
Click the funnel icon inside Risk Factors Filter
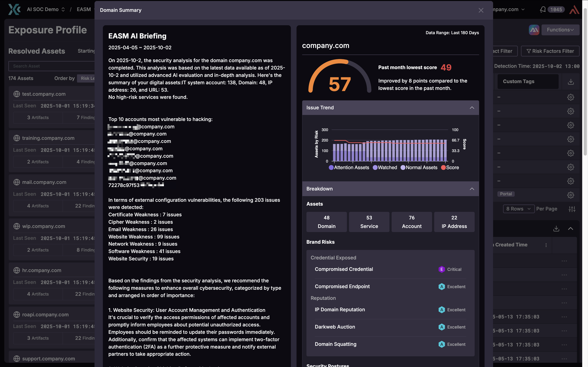pyautogui.click(x=529, y=51)
